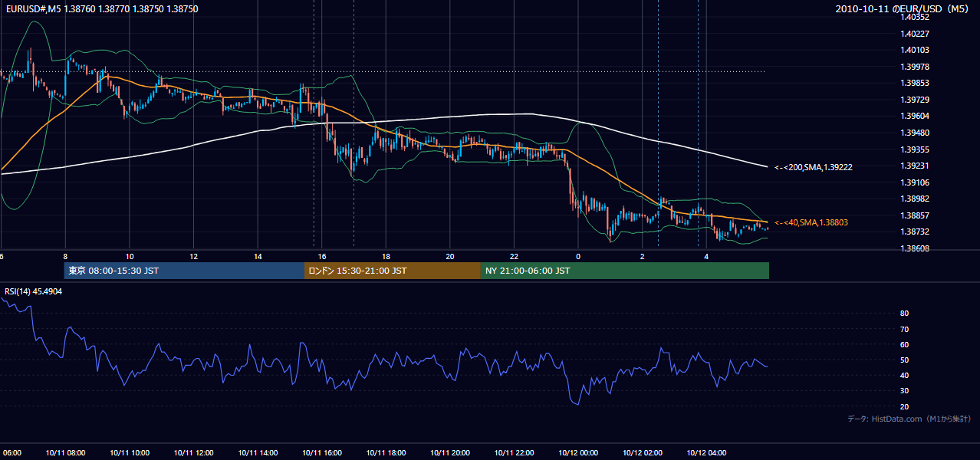
Task: Click price level 1.40103 on the axis
Action: (915, 50)
